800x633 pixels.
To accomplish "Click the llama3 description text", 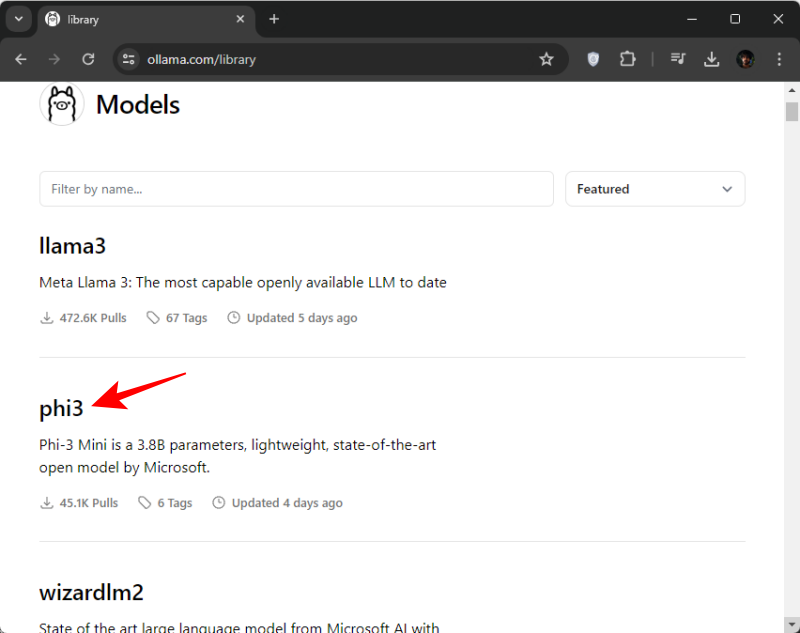I will pos(243,283).
